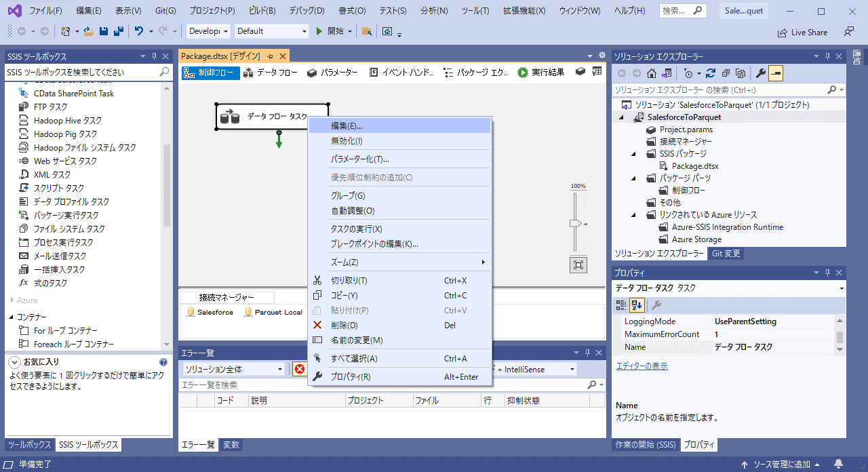Click 切り取り(T) scissors entry
Screen dimensions: 868x472
coord(399,281)
